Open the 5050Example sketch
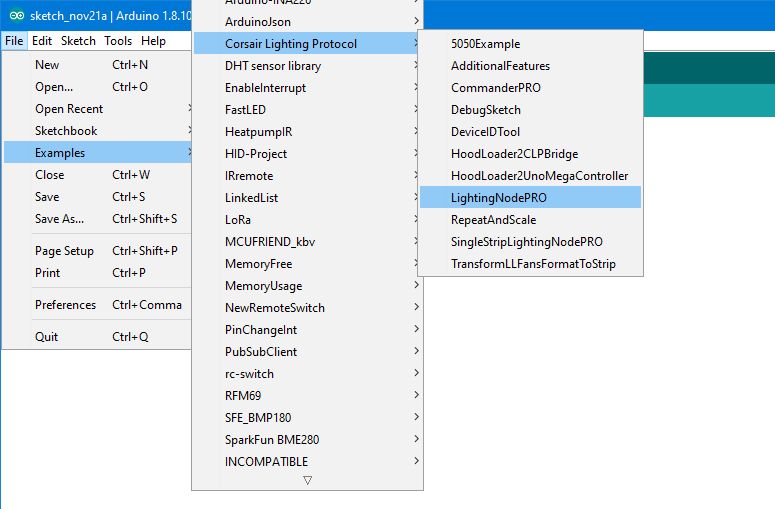This screenshot has height=509, width=775. (530, 44)
